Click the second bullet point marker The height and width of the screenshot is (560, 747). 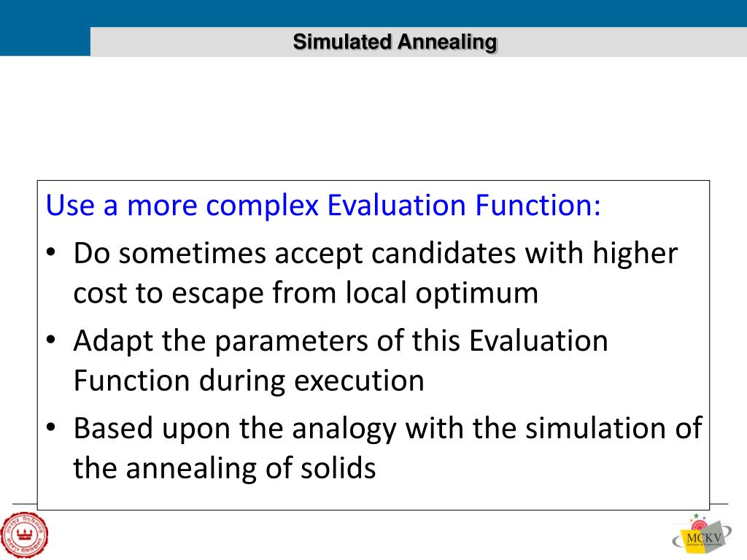51,341
